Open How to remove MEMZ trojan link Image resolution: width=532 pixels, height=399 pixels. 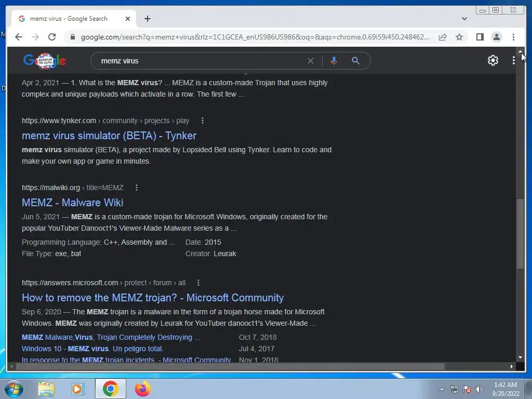click(x=153, y=298)
